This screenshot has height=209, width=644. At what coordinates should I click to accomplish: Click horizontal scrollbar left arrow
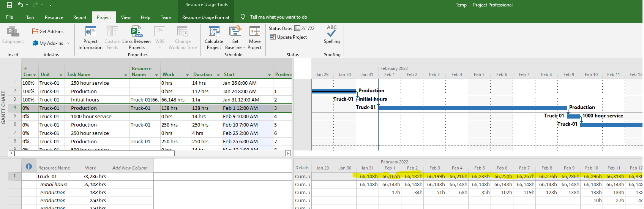click(11, 153)
